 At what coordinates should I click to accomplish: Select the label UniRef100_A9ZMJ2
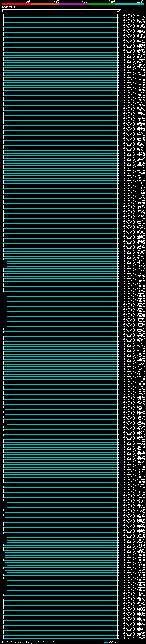click(x=134, y=158)
